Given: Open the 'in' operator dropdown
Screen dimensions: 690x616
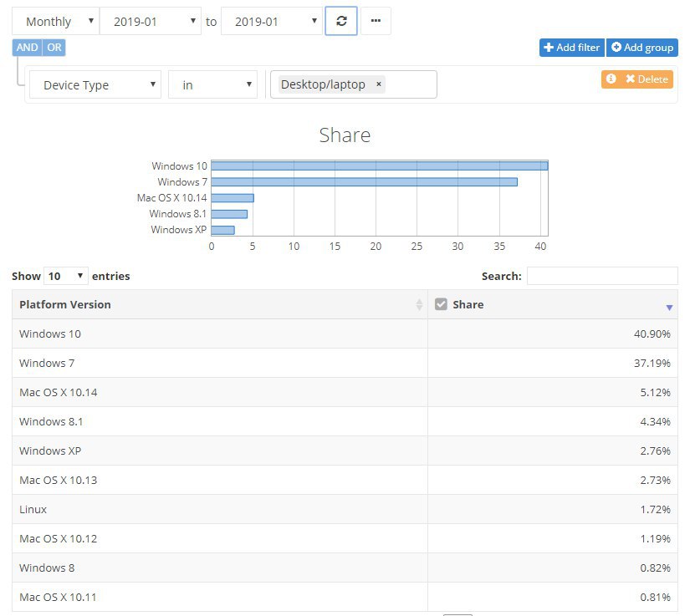Looking at the screenshot, I should point(212,84).
